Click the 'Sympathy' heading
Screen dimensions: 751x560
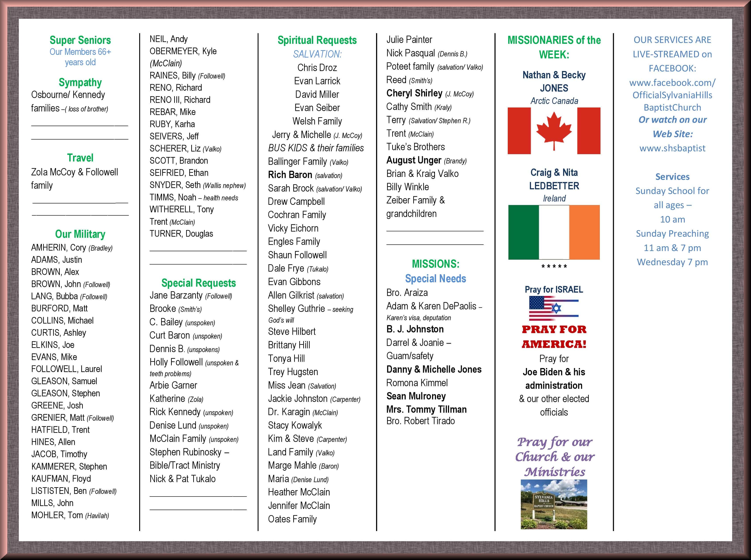coord(80,82)
